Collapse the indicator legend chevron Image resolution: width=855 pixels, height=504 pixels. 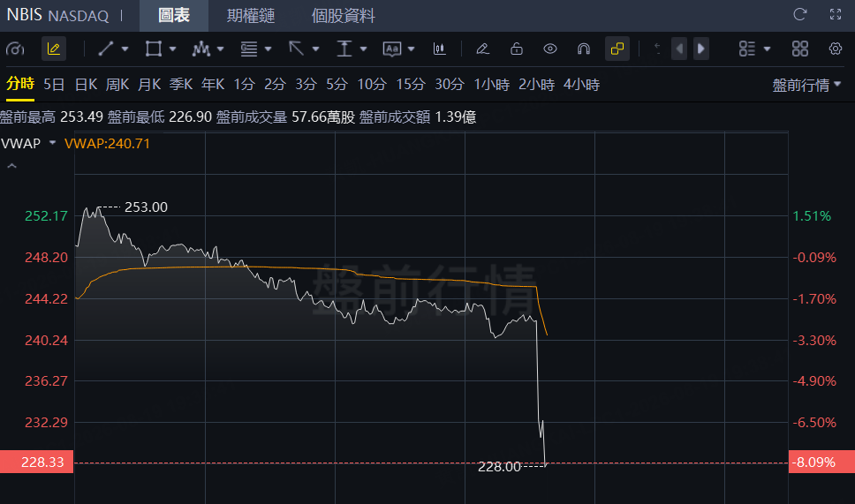click(12, 166)
